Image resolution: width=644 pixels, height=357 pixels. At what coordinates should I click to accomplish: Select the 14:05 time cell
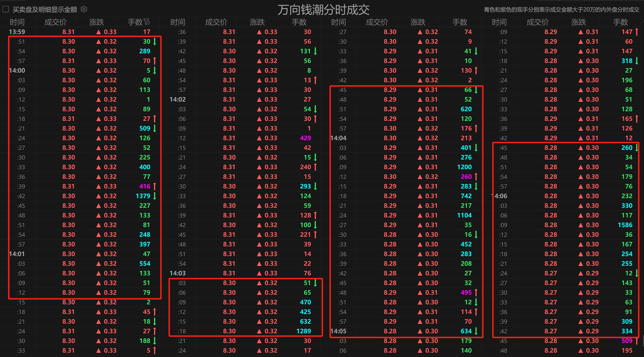tap(338, 331)
